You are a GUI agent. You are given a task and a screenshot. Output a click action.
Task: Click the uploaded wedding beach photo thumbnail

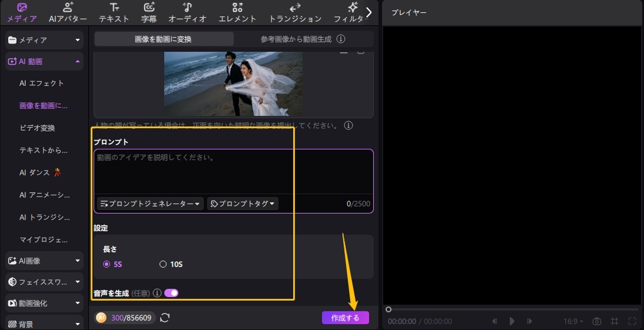coord(233,84)
